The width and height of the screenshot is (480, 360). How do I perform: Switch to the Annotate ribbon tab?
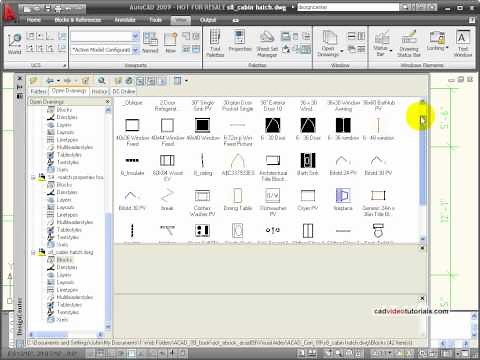click(125, 20)
